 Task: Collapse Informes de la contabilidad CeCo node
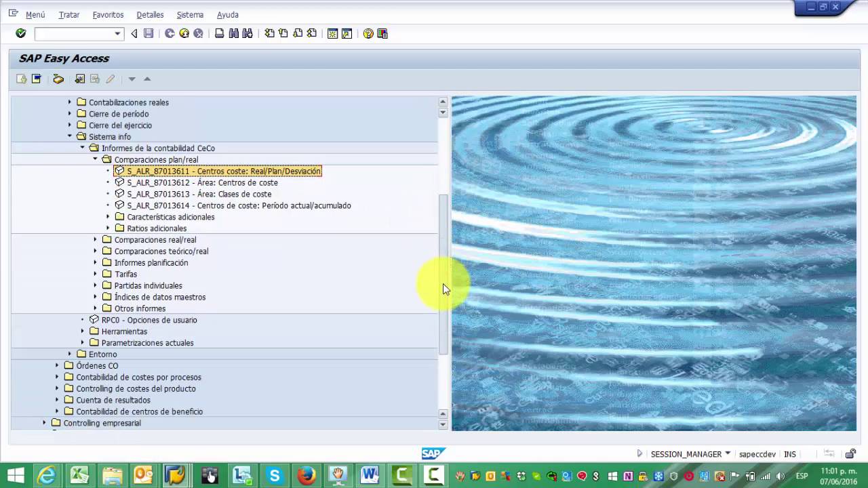click(82, 148)
